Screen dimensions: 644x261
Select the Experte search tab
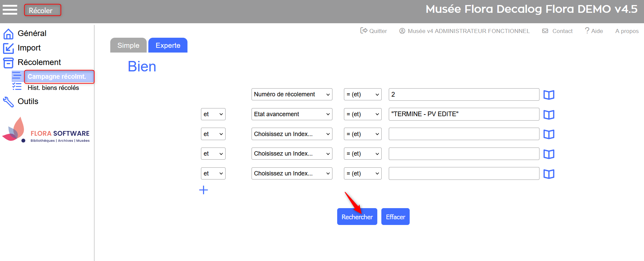click(x=168, y=45)
